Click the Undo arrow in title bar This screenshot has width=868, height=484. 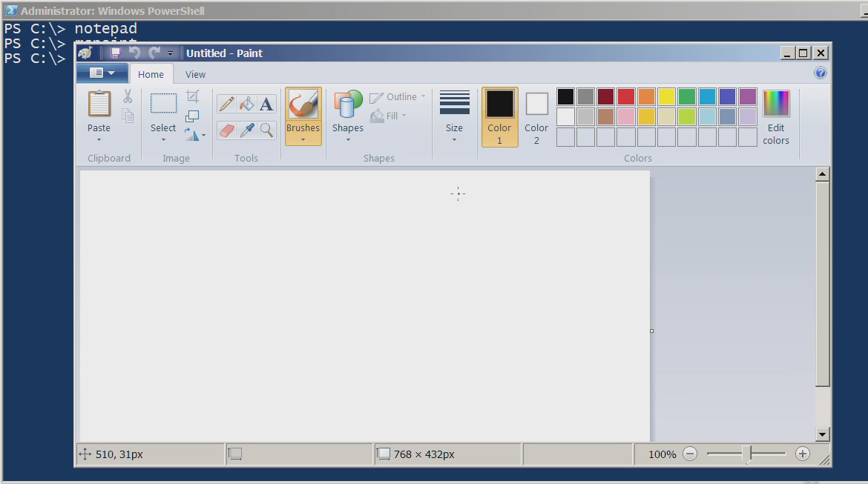coord(134,53)
